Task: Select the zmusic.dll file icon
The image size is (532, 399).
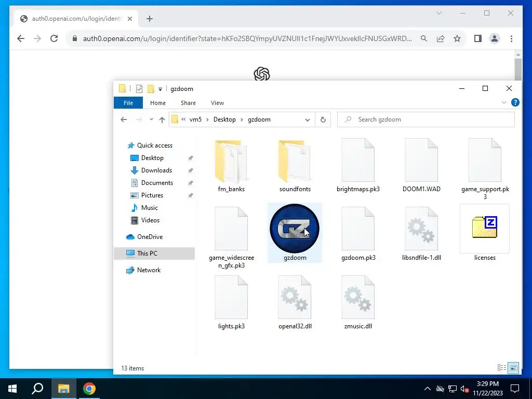Action: pyautogui.click(x=358, y=297)
